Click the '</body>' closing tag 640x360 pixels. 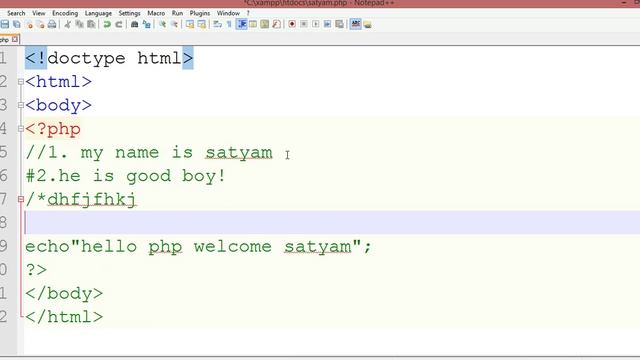(x=64, y=293)
